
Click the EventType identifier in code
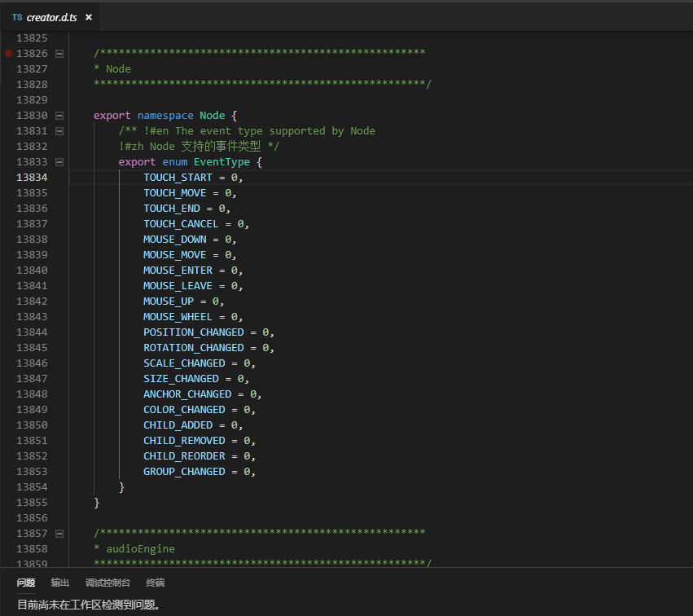tap(221, 162)
